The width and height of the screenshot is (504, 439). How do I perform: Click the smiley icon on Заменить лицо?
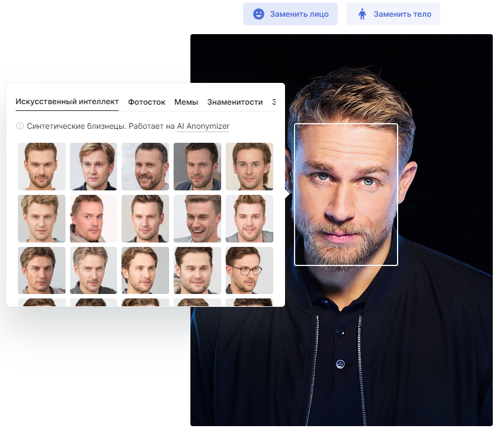pyautogui.click(x=258, y=14)
